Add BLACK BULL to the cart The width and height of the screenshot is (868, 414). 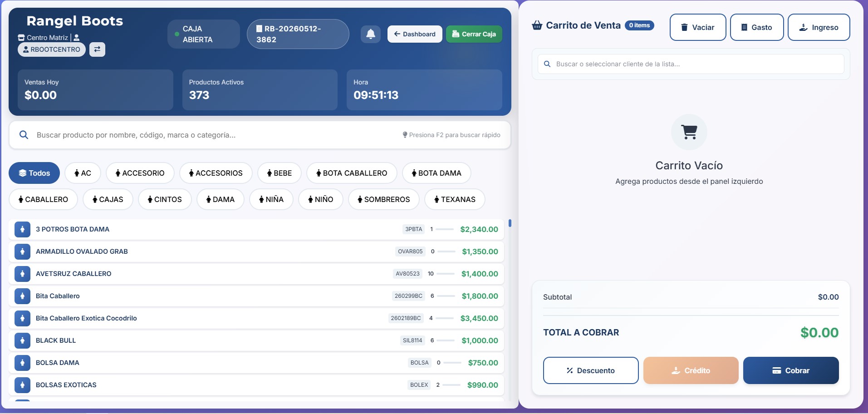[x=256, y=340]
